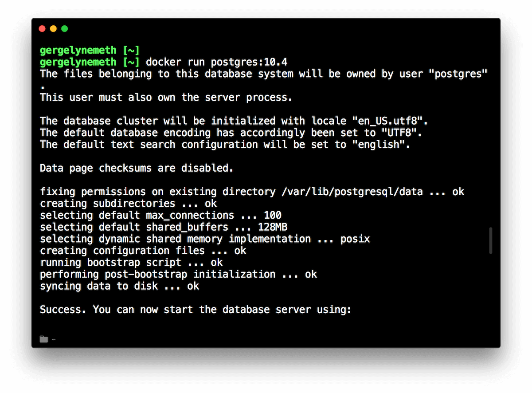The width and height of the screenshot is (532, 393).
Task: Click the posix shared memory implementation line
Action: (204, 239)
